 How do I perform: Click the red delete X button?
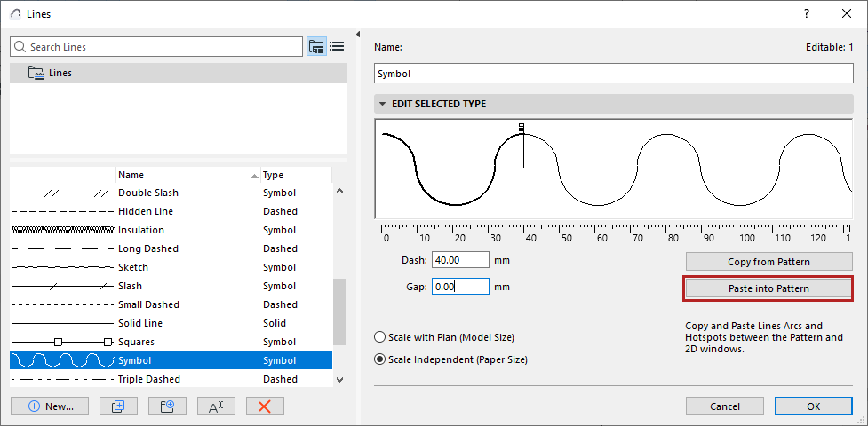tap(265, 406)
